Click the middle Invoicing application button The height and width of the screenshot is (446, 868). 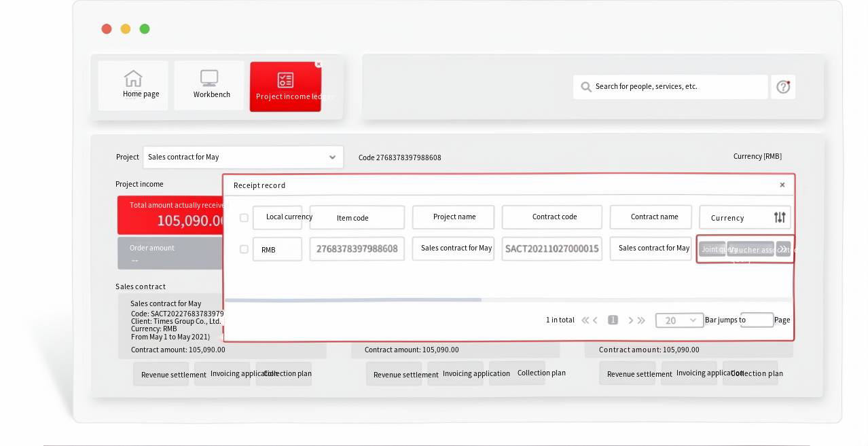(x=476, y=373)
